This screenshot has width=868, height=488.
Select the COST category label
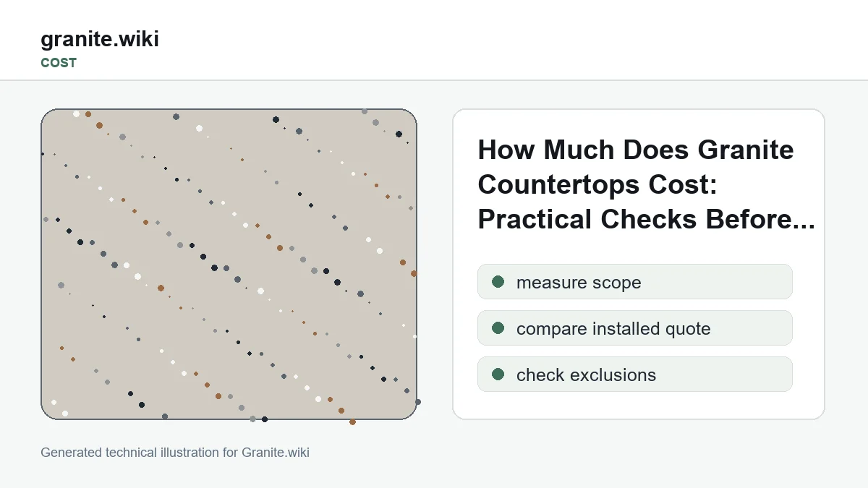(x=59, y=63)
